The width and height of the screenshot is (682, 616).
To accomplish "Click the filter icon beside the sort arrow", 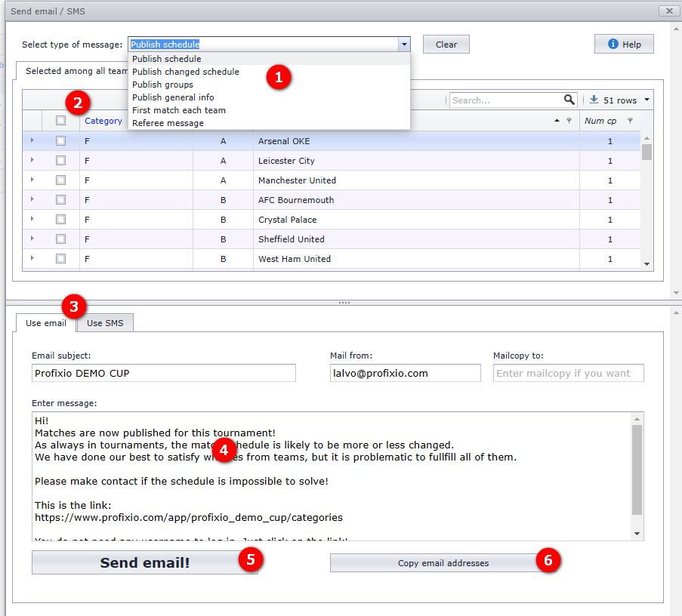I will (x=569, y=121).
